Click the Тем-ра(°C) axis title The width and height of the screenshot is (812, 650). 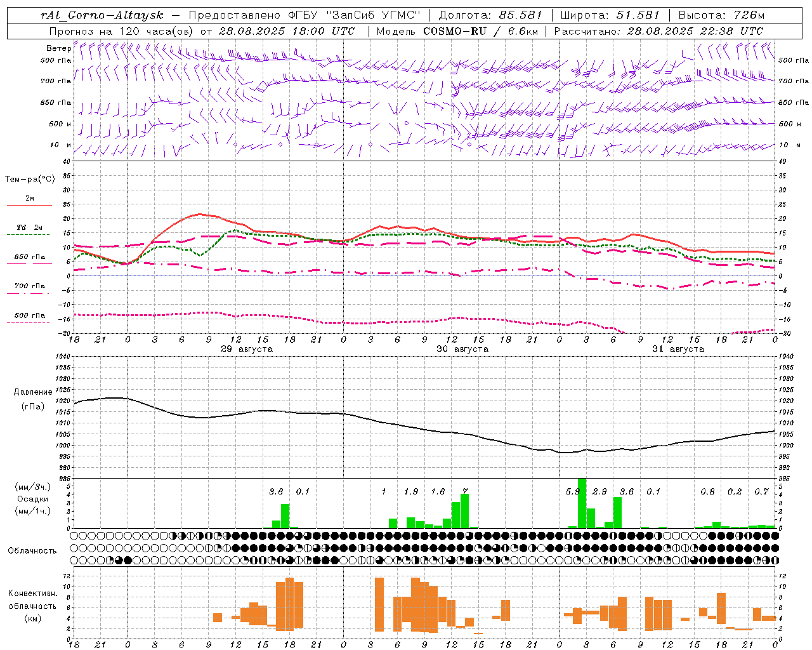pos(30,179)
